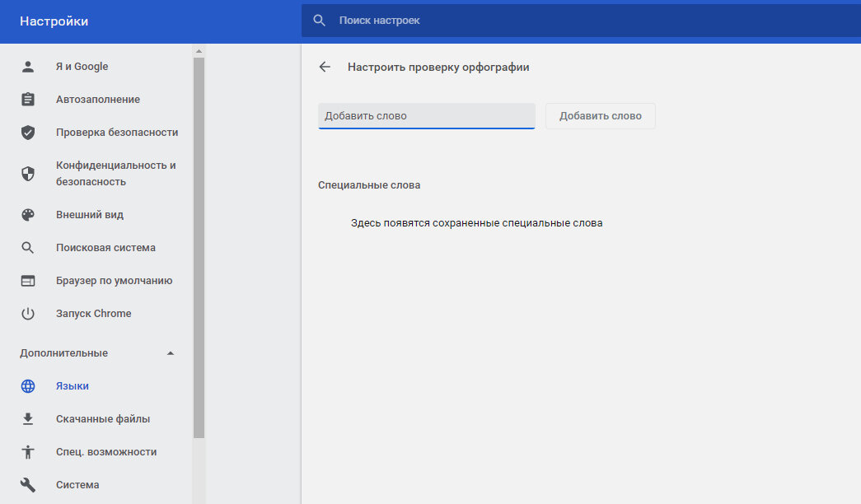Image resolution: width=861 pixels, height=504 pixels.
Task: Click the power icon for Запуск Chrome
Action: (x=28, y=314)
